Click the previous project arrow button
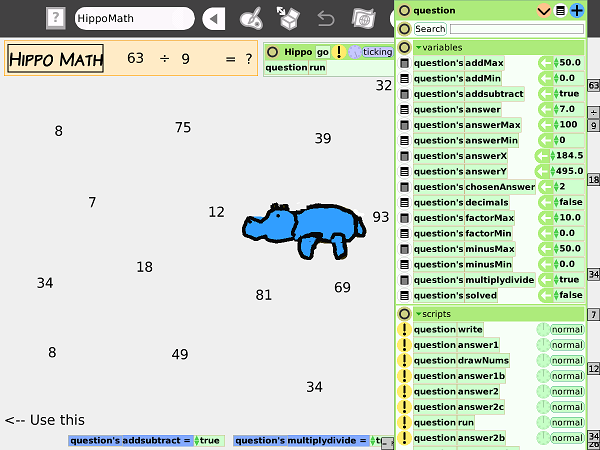This screenshot has width=600, height=450. (x=214, y=18)
